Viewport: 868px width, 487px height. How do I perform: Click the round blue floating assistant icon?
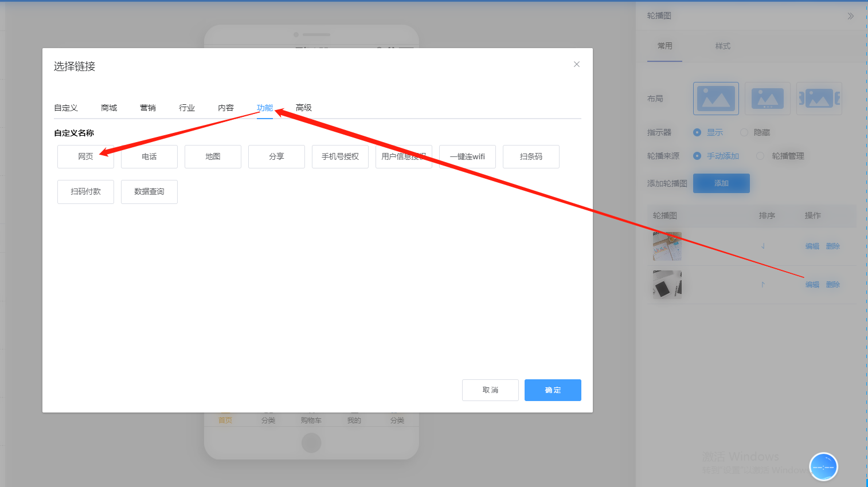(x=823, y=467)
